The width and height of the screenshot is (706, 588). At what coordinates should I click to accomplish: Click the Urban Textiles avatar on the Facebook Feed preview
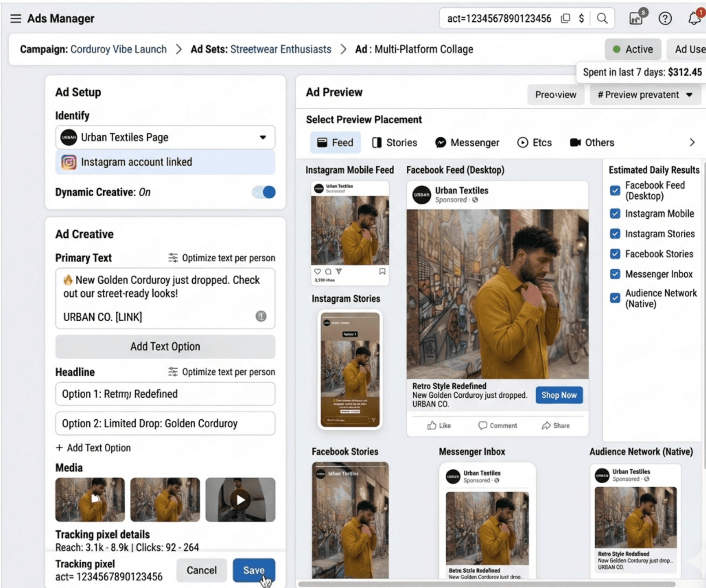point(422,195)
